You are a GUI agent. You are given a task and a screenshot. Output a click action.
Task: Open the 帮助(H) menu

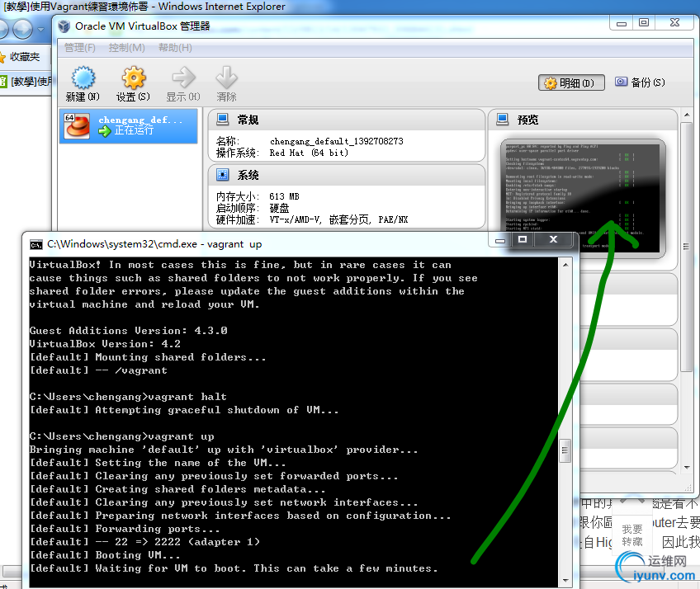(175, 48)
